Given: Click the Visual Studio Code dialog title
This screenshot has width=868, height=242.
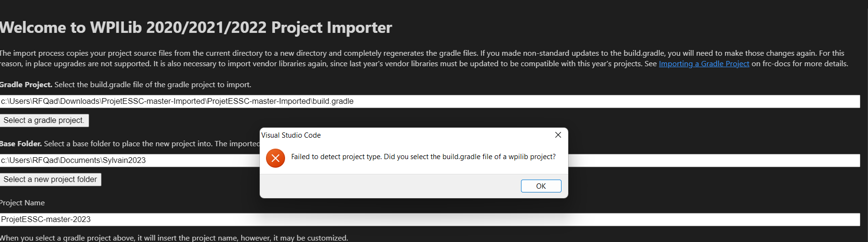Looking at the screenshot, I should (291, 135).
